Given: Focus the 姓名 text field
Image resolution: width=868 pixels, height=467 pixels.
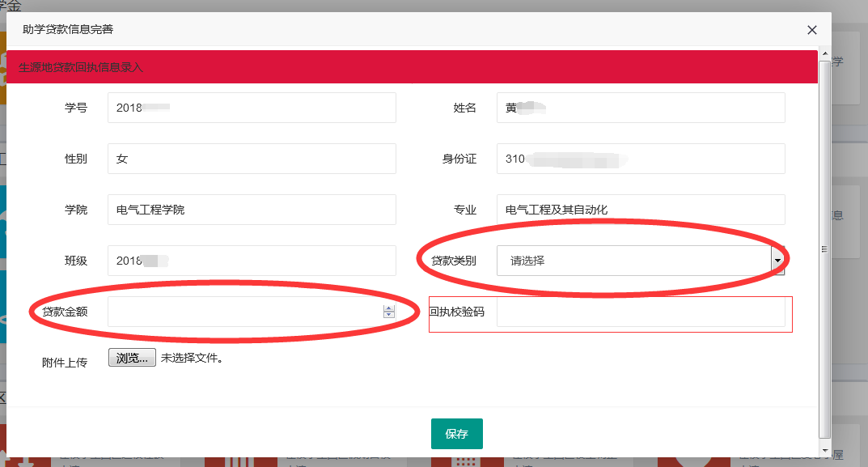Looking at the screenshot, I should click(x=641, y=108).
